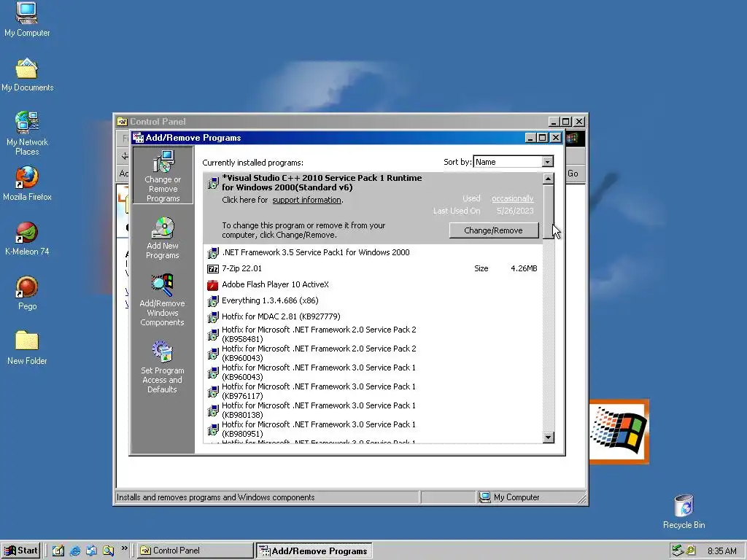Click icon beside Hotfix for MDAC 2.81
This screenshot has width=747, height=560.
tap(213, 316)
